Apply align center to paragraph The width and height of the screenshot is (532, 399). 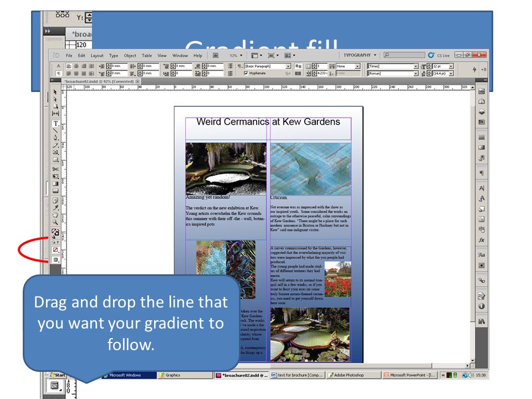click(x=76, y=66)
